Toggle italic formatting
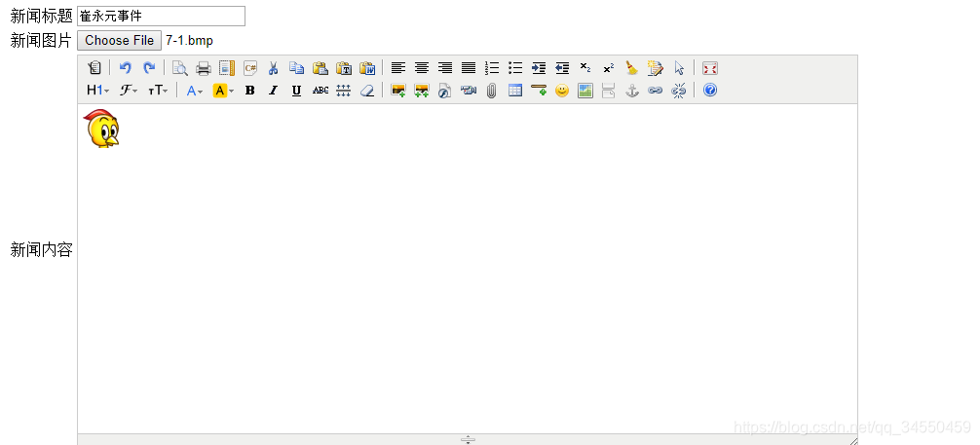This screenshot has height=445, width=980. point(273,91)
